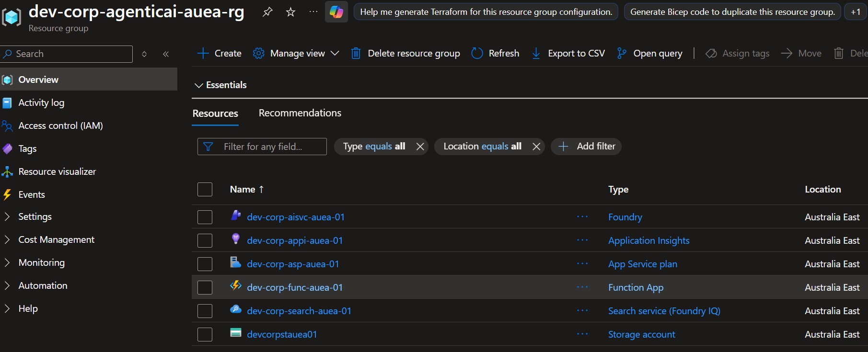
Task: Remove the Location equals all filter
Action: click(536, 147)
